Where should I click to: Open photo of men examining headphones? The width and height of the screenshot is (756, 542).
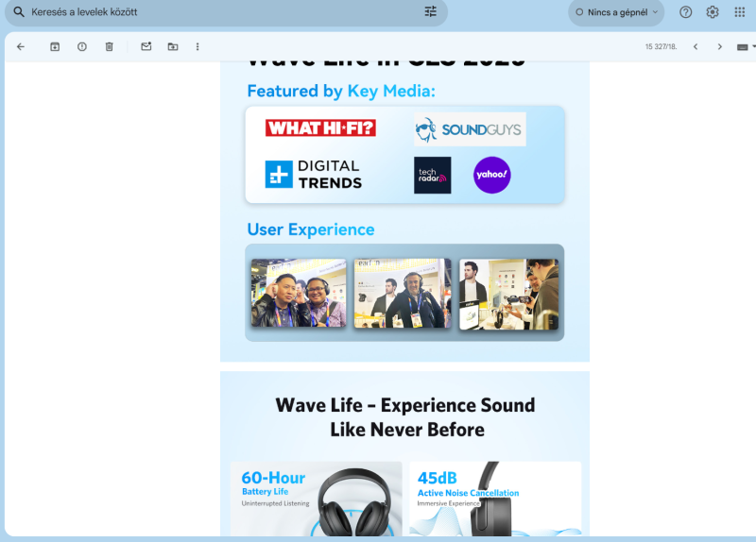coord(508,295)
